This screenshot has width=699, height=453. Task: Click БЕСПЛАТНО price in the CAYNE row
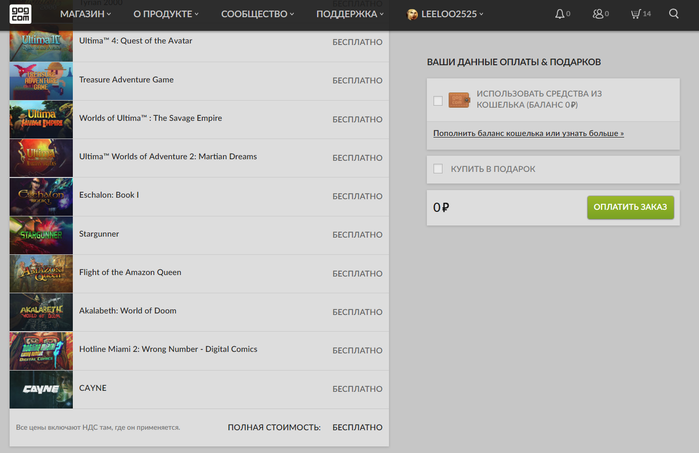click(x=357, y=389)
